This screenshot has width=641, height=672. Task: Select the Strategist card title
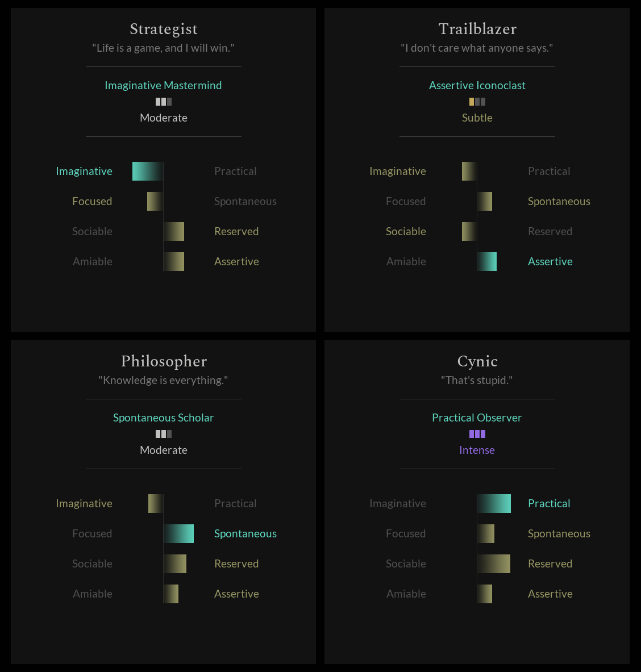(163, 29)
